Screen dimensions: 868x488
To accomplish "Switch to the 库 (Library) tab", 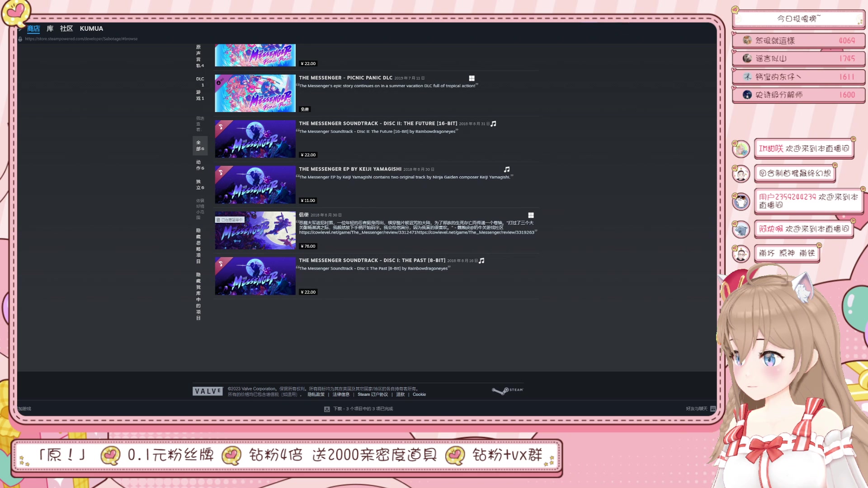I will [50, 28].
